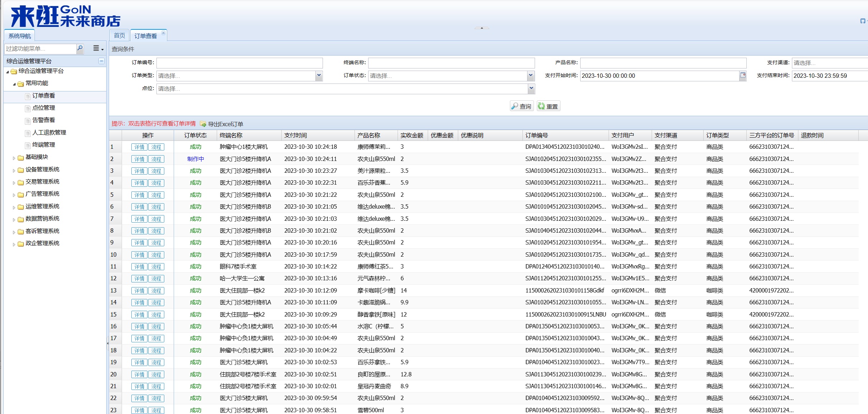Open 人工退款管理 in the menu tree
This screenshot has width=868, height=414.
pos(49,132)
